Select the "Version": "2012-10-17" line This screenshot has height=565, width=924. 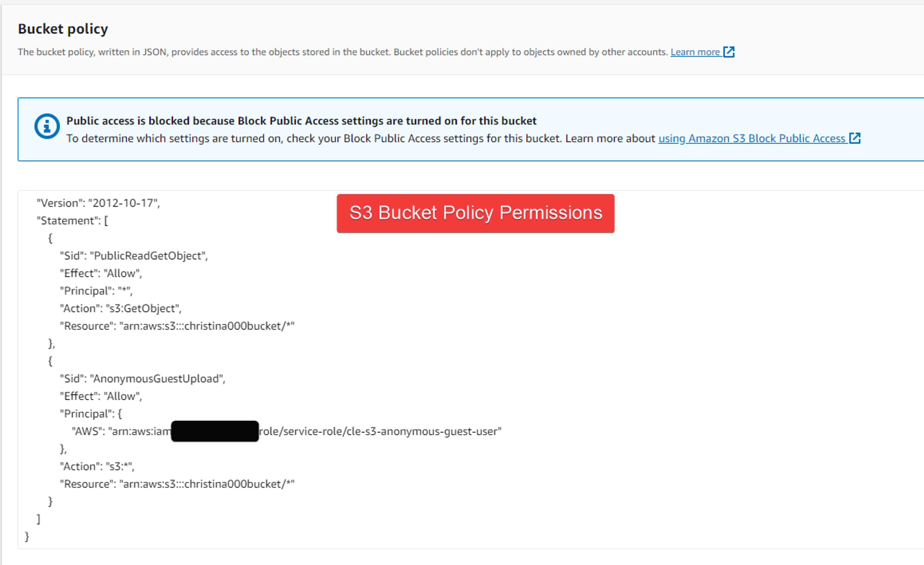(98, 203)
